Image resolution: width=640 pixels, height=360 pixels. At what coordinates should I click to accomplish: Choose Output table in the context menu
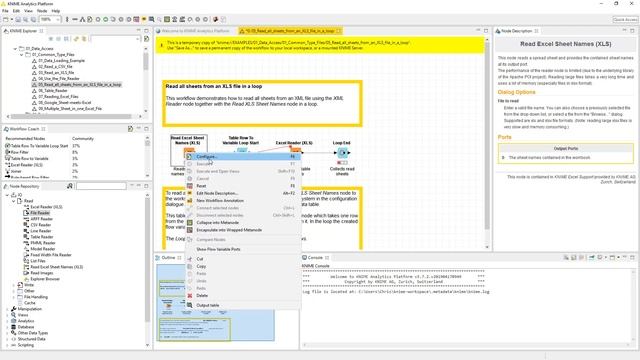coord(243,305)
